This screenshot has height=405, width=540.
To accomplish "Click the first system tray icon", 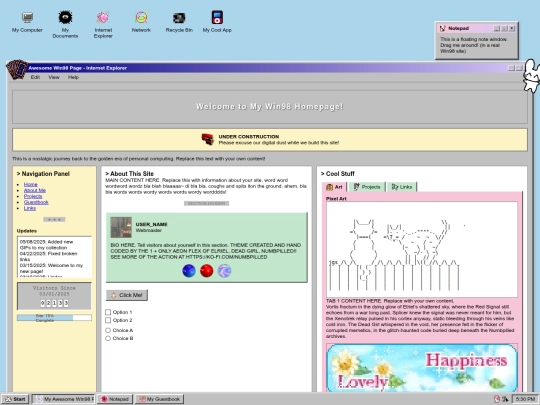I will (x=497, y=399).
